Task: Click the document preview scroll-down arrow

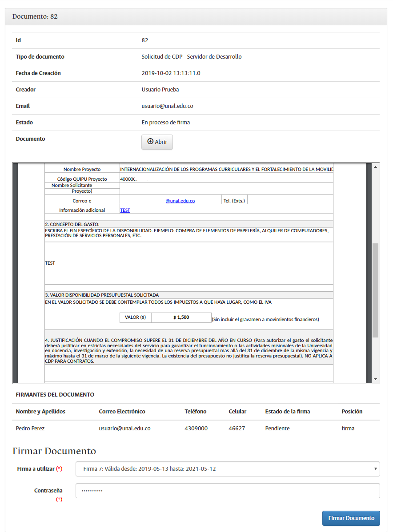Action: [375, 379]
